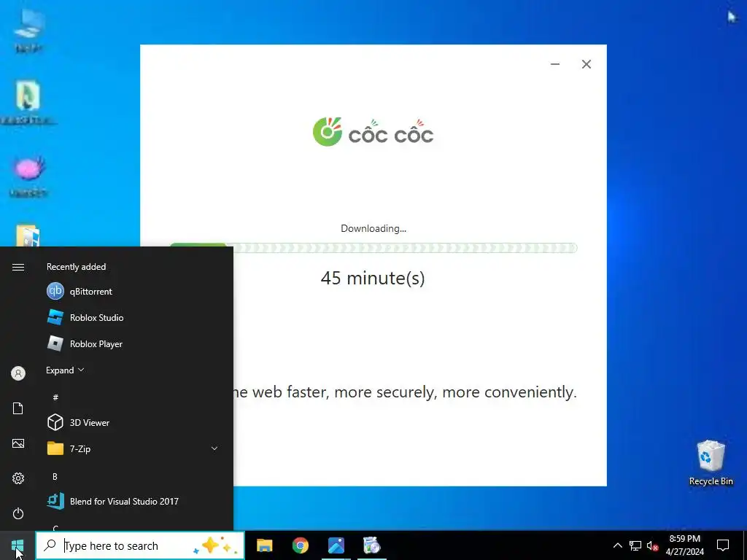Viewport: 747px width, 560px height.
Task: Expand the 7-Zip folder chevron
Action: pos(214,448)
